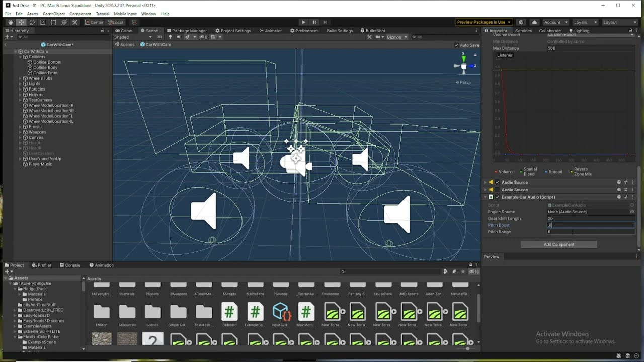
Task: Toggle Local handle rotation button
Action: coord(115,22)
